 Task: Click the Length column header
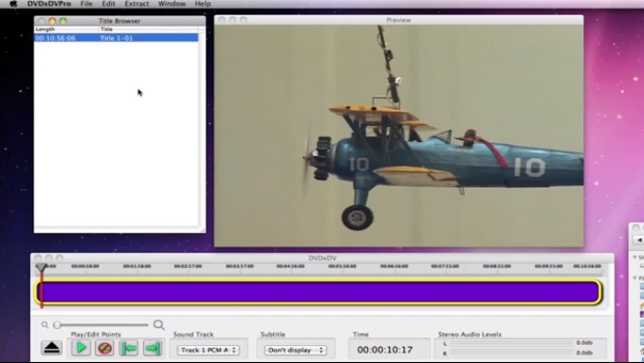(x=66, y=29)
